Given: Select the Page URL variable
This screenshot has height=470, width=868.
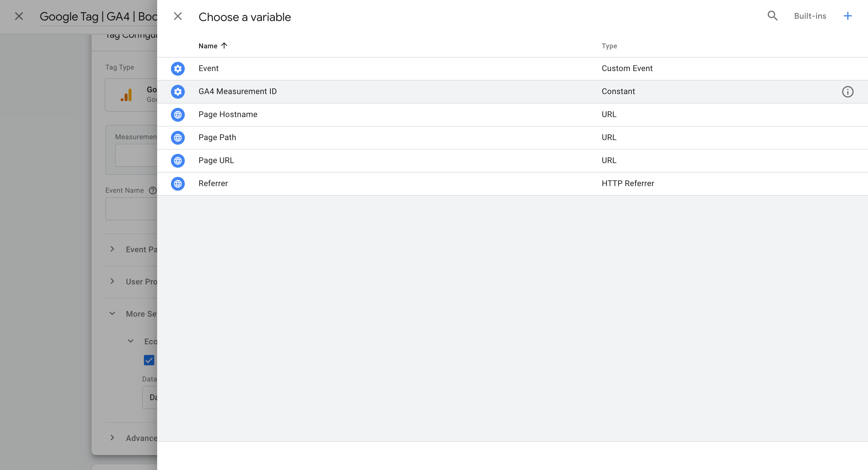Looking at the screenshot, I should click(512, 161).
